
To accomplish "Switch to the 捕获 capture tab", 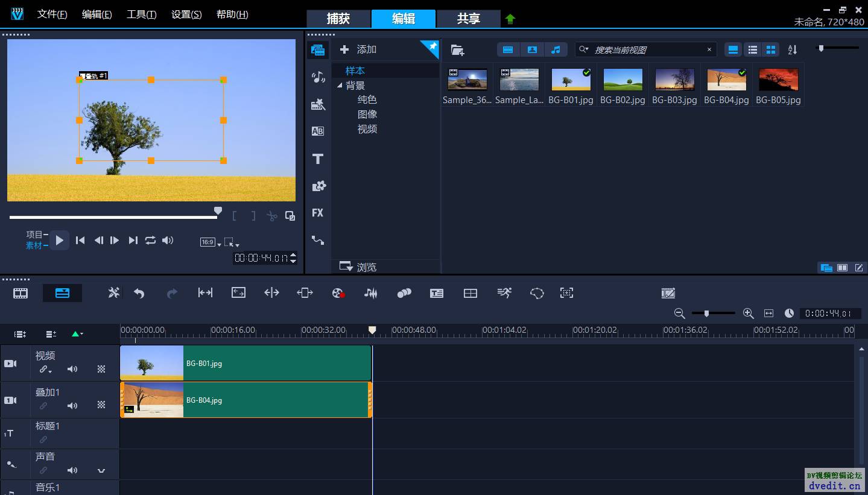I will (x=338, y=19).
